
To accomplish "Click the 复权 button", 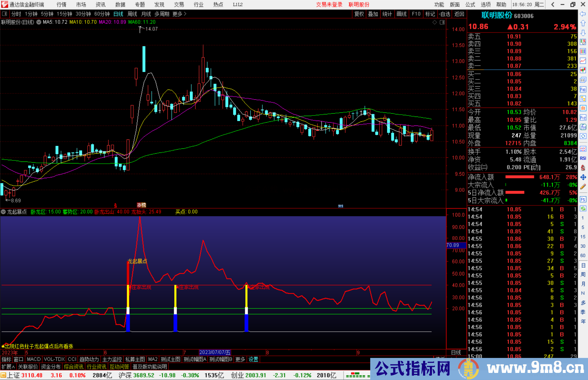I will pyautogui.click(x=359, y=14).
